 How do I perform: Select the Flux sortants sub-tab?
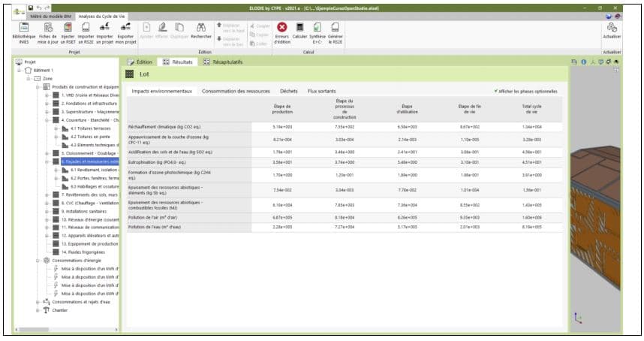[321, 91]
